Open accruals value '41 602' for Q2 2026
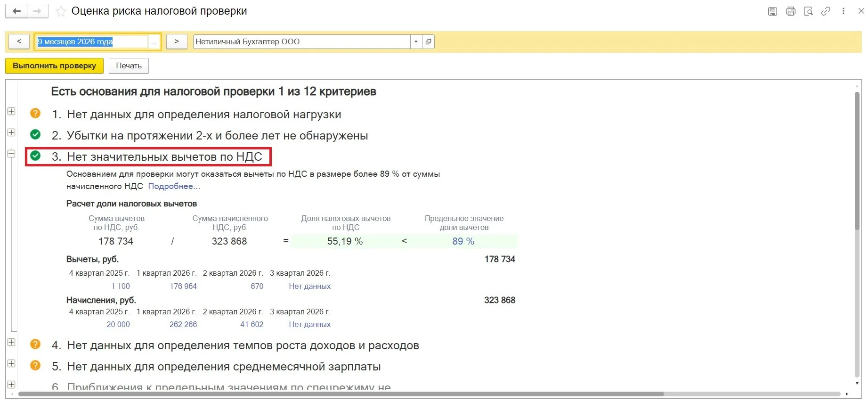The width and height of the screenshot is (868, 402). pos(252,324)
